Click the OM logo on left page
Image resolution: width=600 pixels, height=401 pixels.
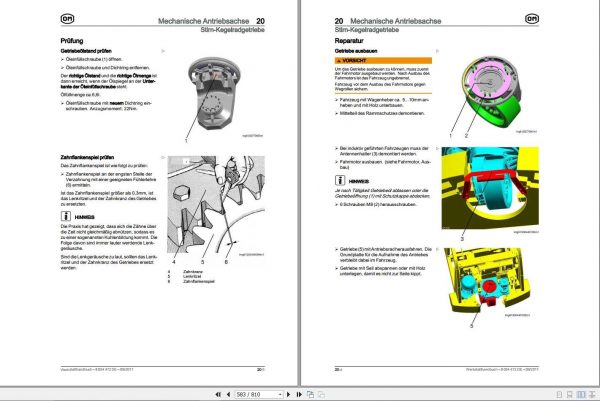click(x=67, y=19)
